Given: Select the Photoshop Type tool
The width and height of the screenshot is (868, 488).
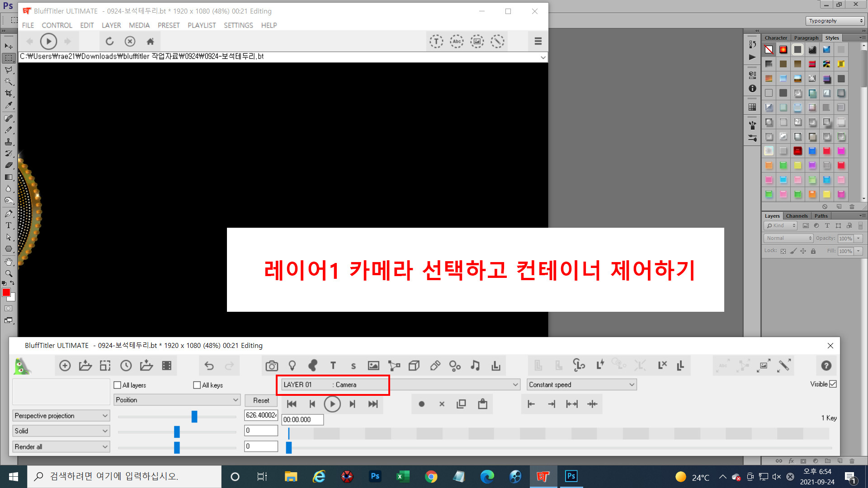Looking at the screenshot, I should pyautogui.click(x=9, y=225).
